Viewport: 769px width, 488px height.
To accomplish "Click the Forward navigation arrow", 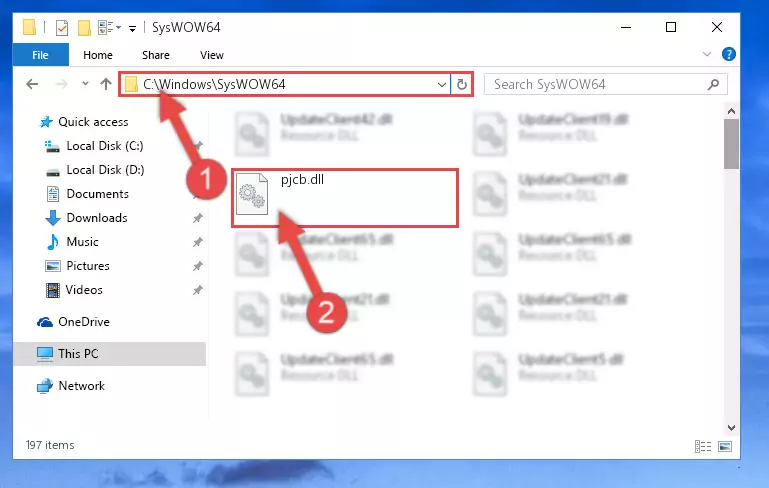I will point(61,84).
